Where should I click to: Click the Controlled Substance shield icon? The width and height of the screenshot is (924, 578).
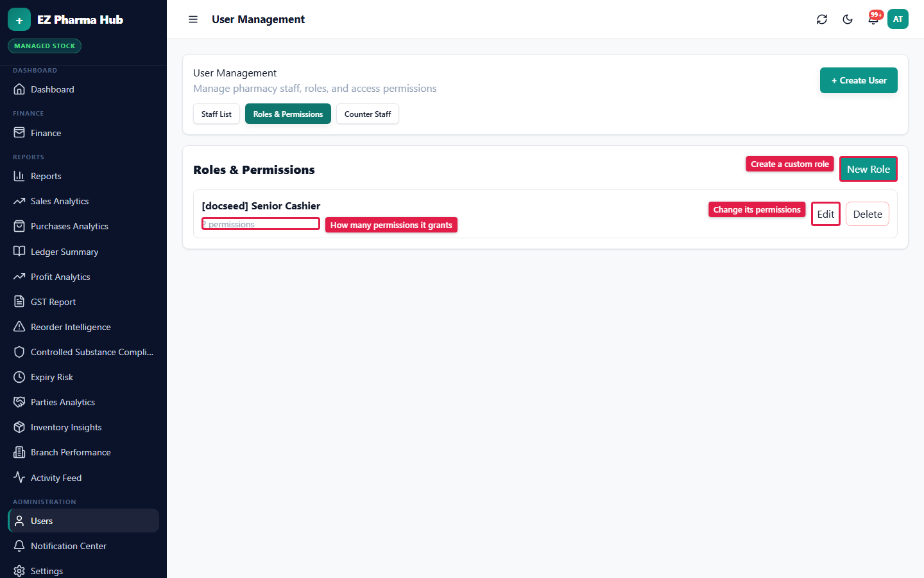tap(19, 352)
